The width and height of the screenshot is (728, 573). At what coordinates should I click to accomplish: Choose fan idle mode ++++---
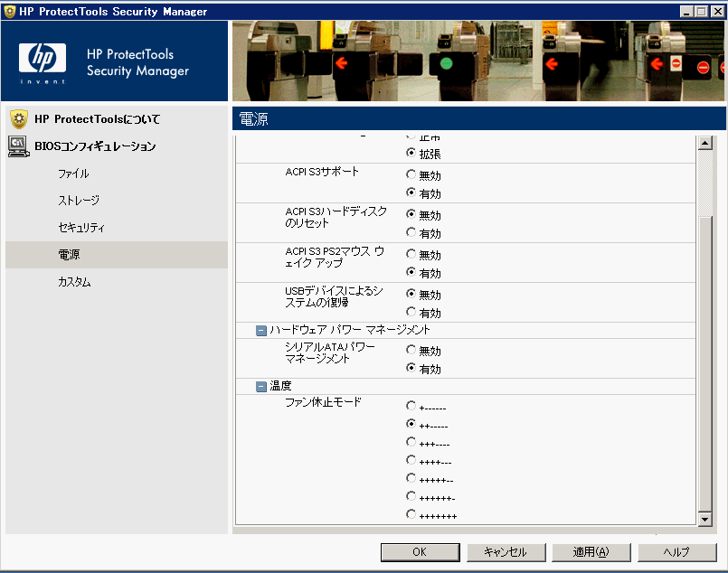[411, 460]
